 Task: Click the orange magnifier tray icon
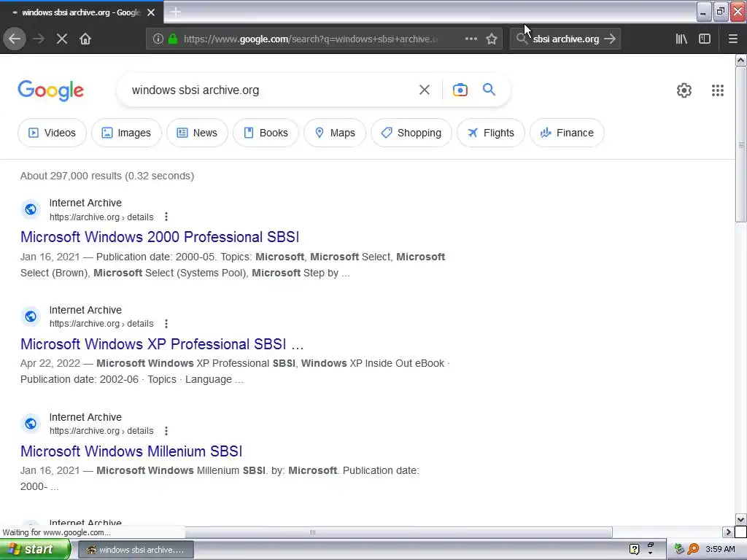pyautogui.click(x=693, y=549)
